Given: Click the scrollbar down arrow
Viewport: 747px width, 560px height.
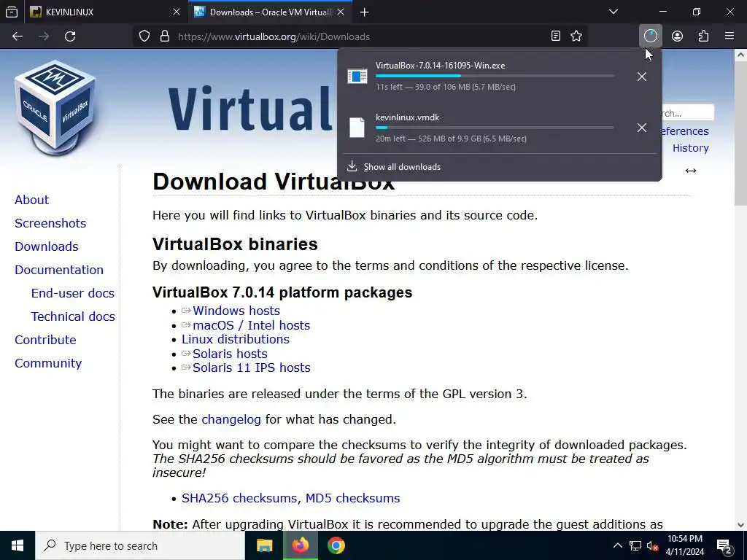Looking at the screenshot, I should pyautogui.click(x=740, y=525).
